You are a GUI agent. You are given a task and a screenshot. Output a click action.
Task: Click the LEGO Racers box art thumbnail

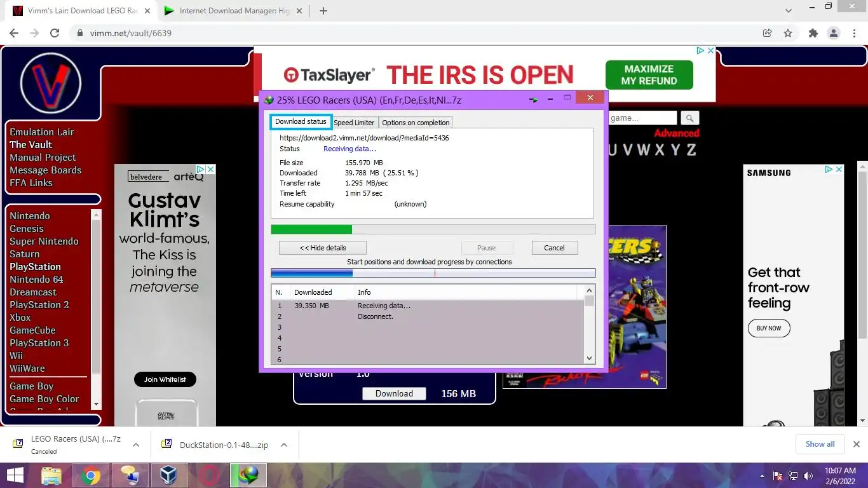(x=637, y=306)
